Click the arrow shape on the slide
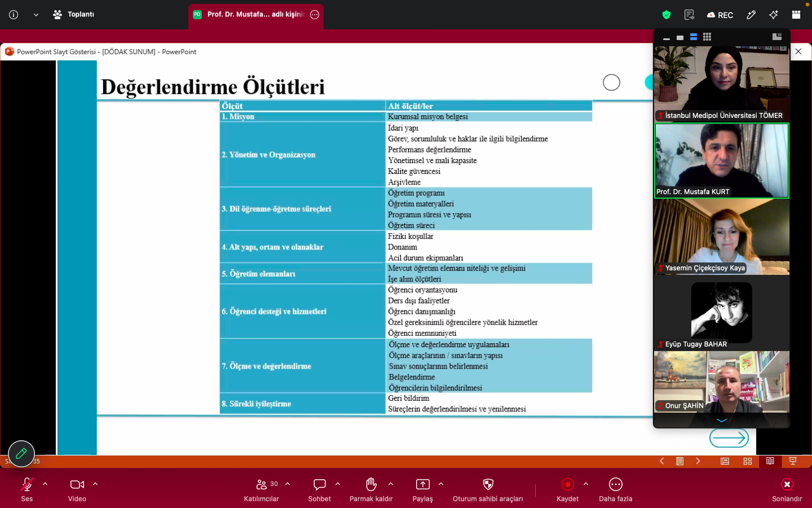Screen dimensions: 812x508 point(729,438)
